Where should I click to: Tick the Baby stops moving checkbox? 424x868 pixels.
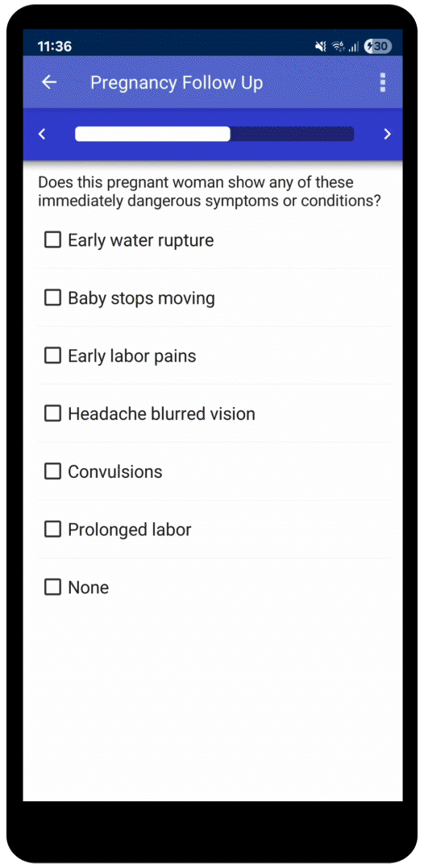(52, 298)
